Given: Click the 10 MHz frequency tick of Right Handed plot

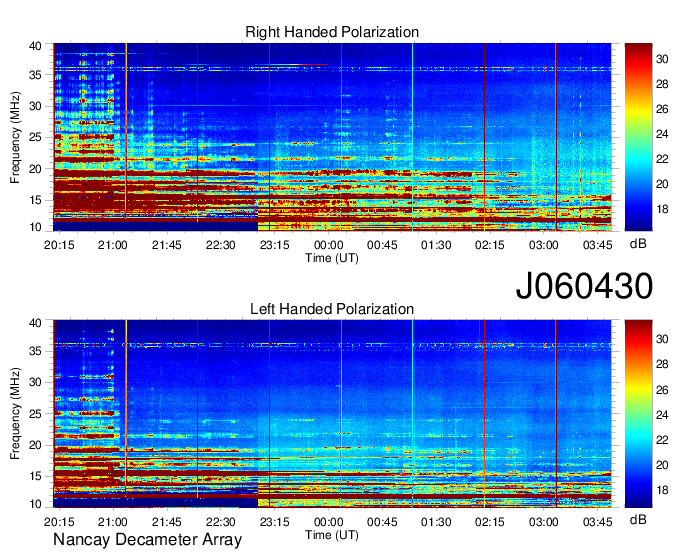Looking at the screenshot, I should tap(35, 227).
